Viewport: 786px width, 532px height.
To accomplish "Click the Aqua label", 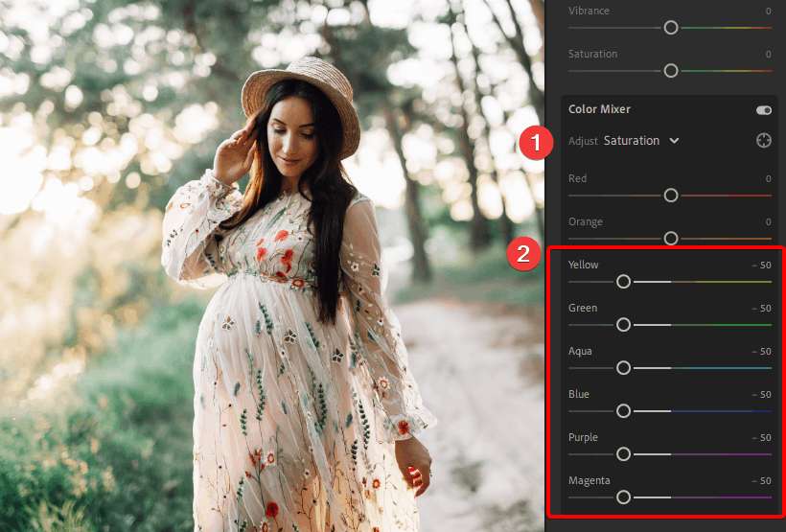I will 580,351.
